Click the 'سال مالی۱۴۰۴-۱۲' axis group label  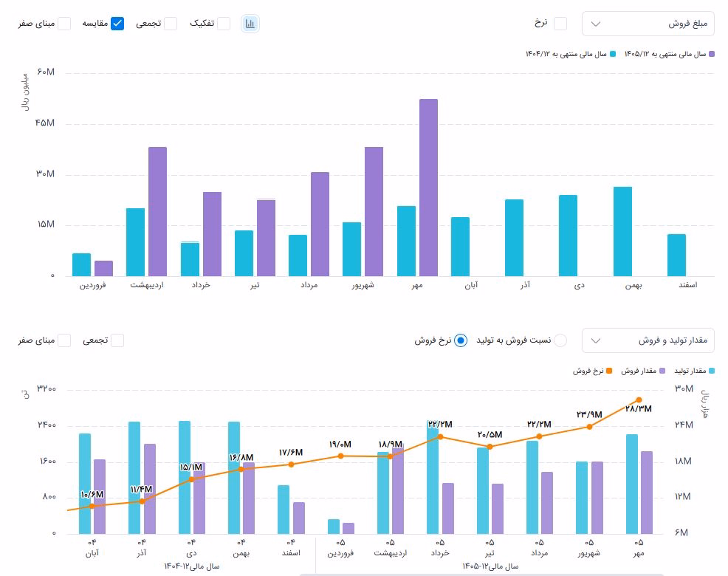click(191, 566)
